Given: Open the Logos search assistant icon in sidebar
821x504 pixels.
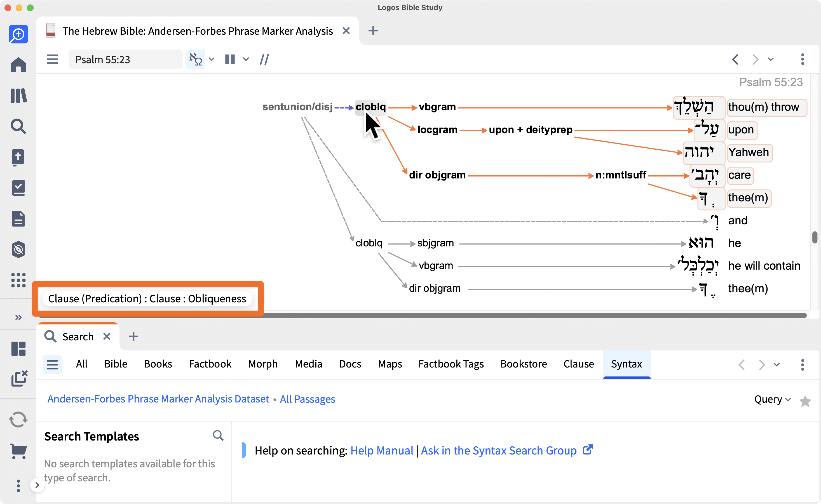Looking at the screenshot, I should pyautogui.click(x=18, y=34).
